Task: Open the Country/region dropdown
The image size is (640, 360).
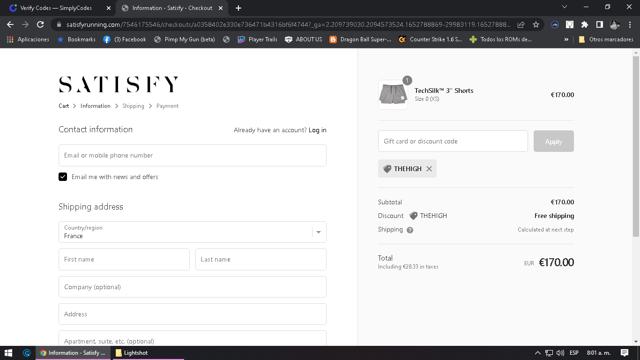Action: pyautogui.click(x=192, y=232)
